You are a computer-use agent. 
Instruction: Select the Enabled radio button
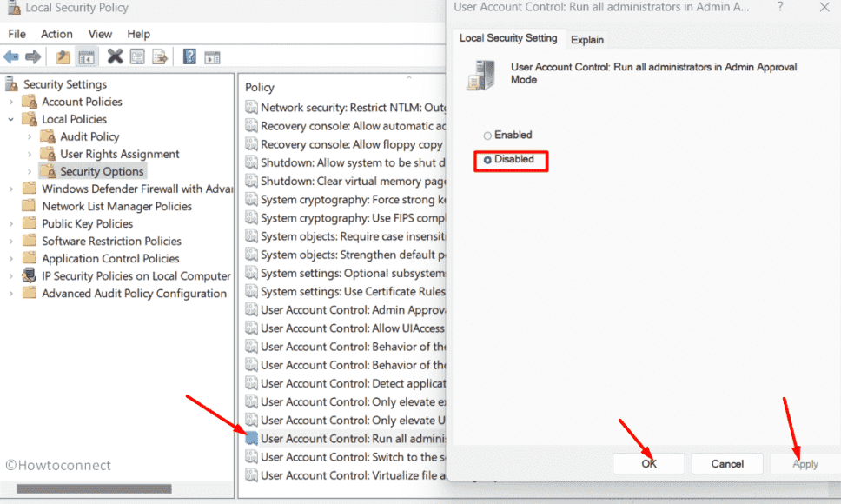(x=487, y=136)
